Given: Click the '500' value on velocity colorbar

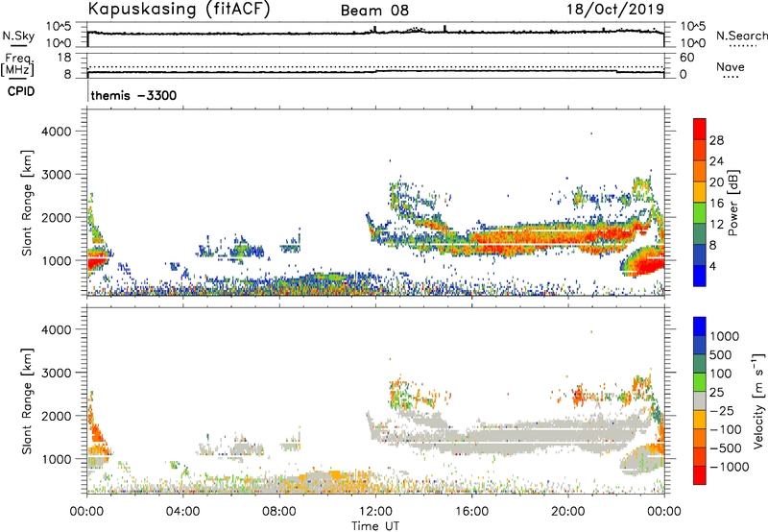Looking at the screenshot, I should [721, 354].
